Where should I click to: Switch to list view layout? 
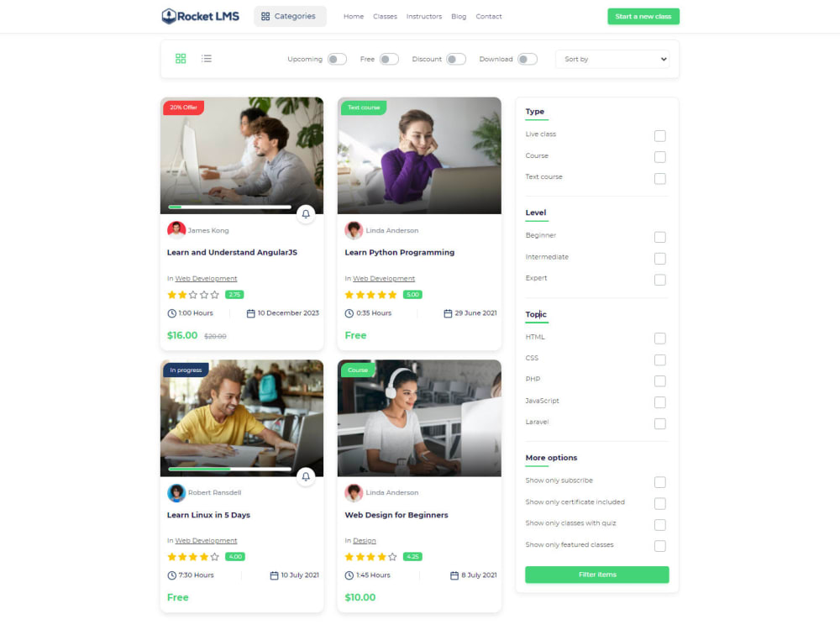coord(207,59)
